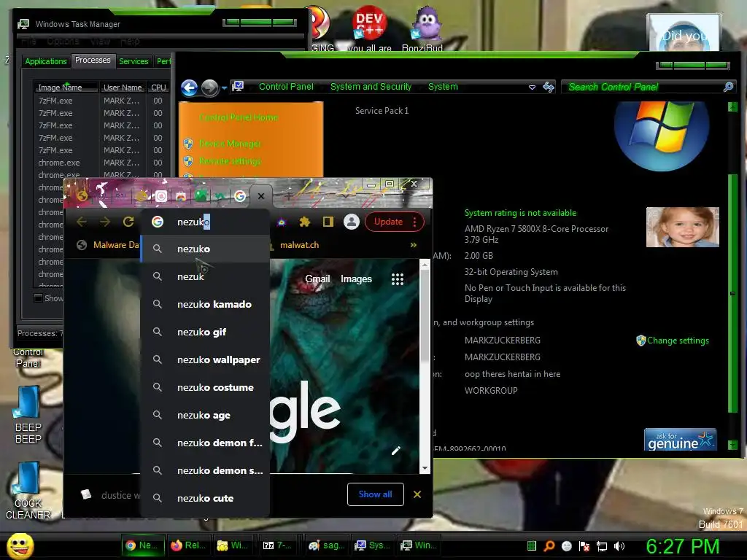Expand Control Panel address bar dropdown
Image resolution: width=747 pixels, height=560 pixels.
coord(532,87)
